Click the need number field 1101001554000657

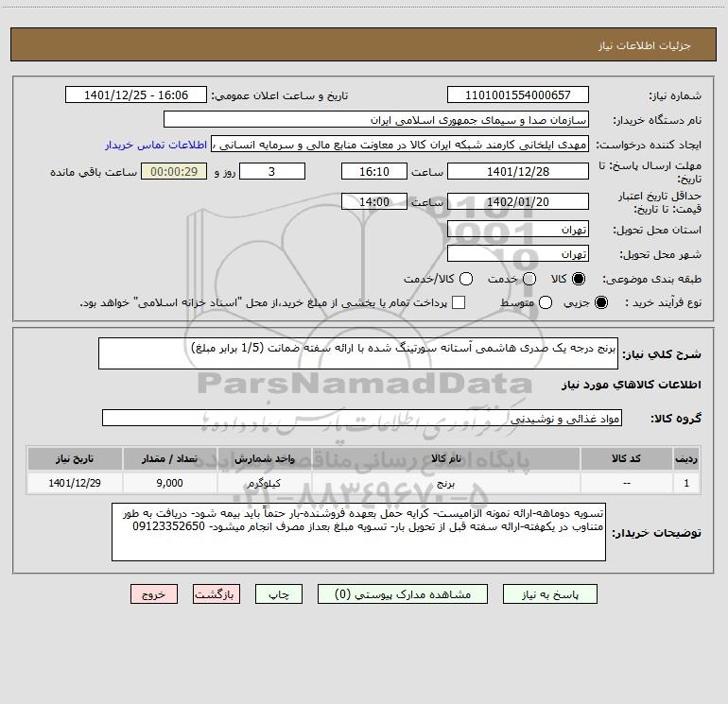point(518,95)
